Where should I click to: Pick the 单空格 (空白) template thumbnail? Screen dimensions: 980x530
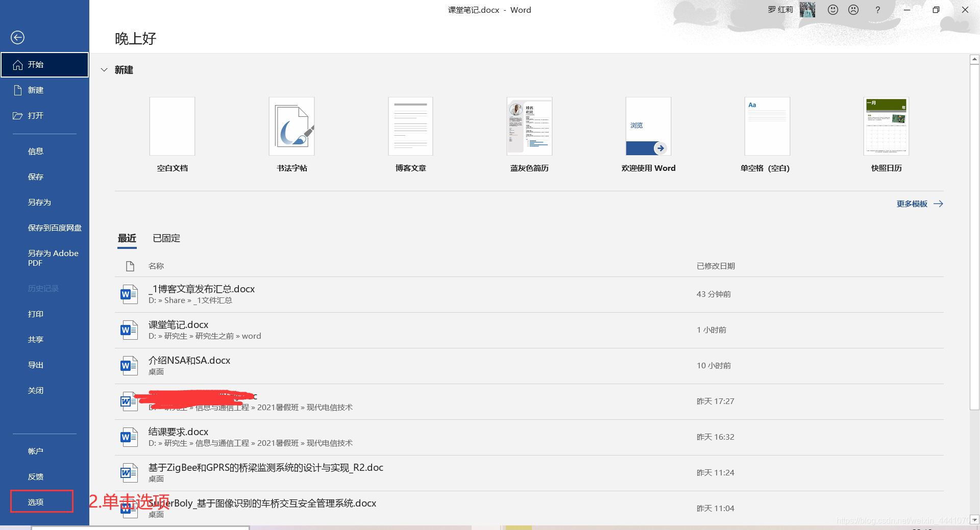click(x=767, y=126)
